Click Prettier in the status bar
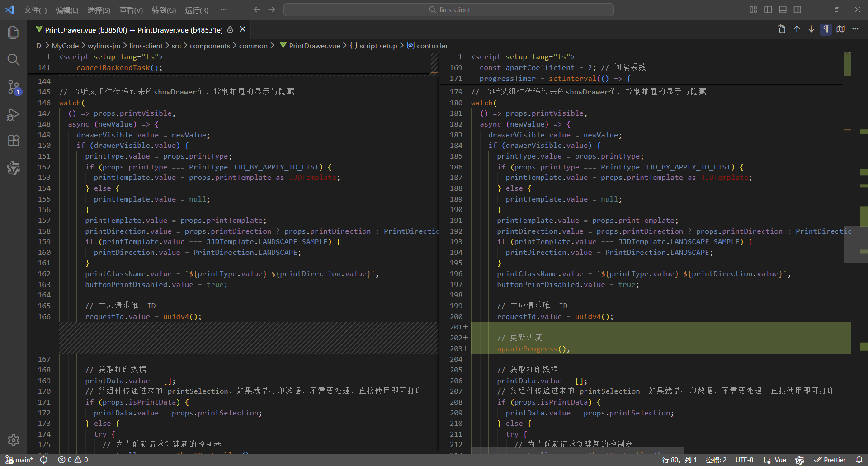The image size is (868, 466). [831, 460]
